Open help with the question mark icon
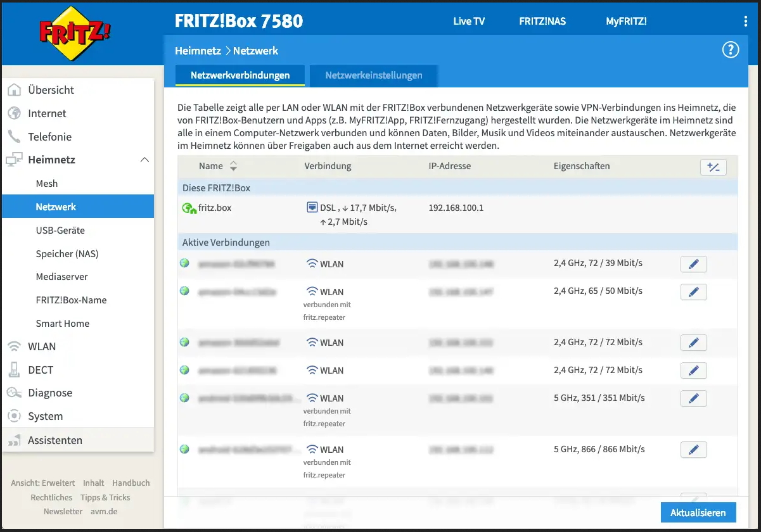The image size is (761, 532). 731,50
